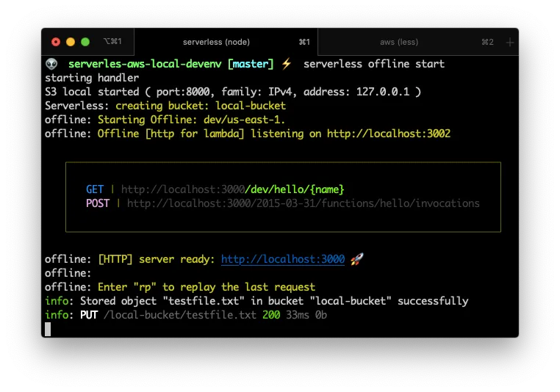Click the ⌥⌘1 window shortcut label

click(113, 41)
